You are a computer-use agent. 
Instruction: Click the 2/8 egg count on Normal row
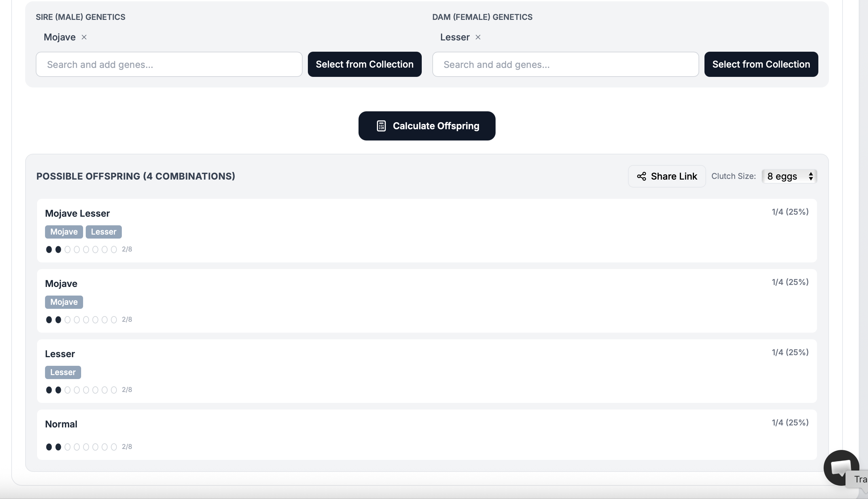coord(126,447)
